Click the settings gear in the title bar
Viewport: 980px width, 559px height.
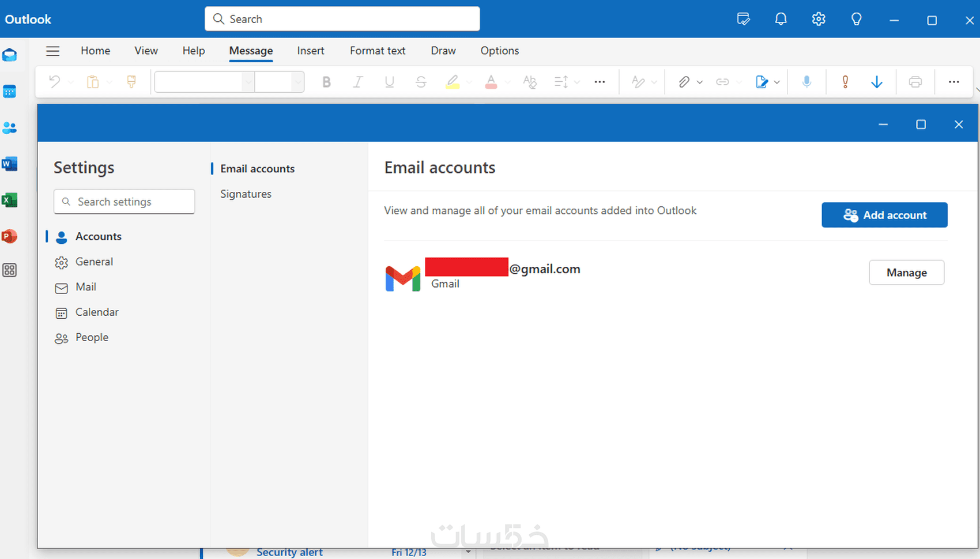(x=819, y=19)
